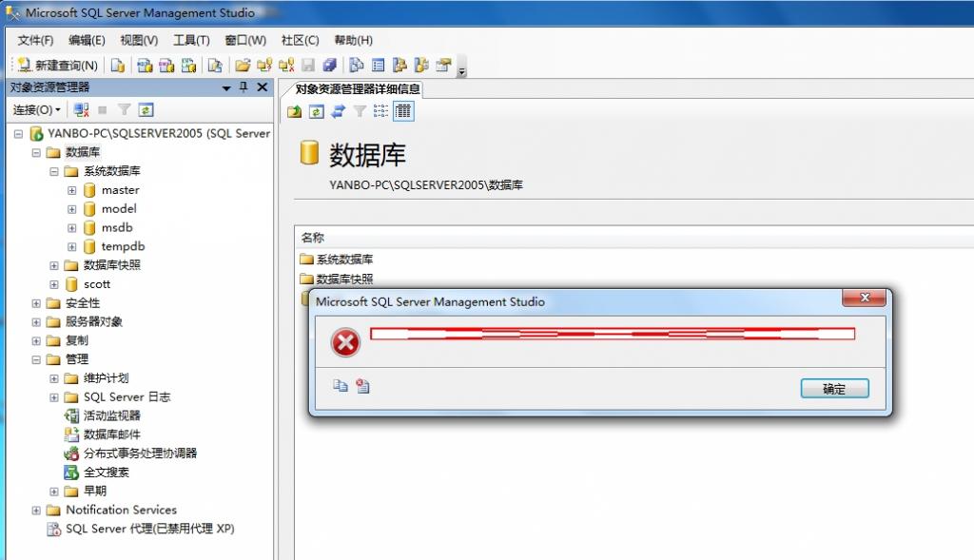The width and height of the screenshot is (974, 560).
Task: Refresh the details pane via its toolbar
Action: [x=317, y=111]
